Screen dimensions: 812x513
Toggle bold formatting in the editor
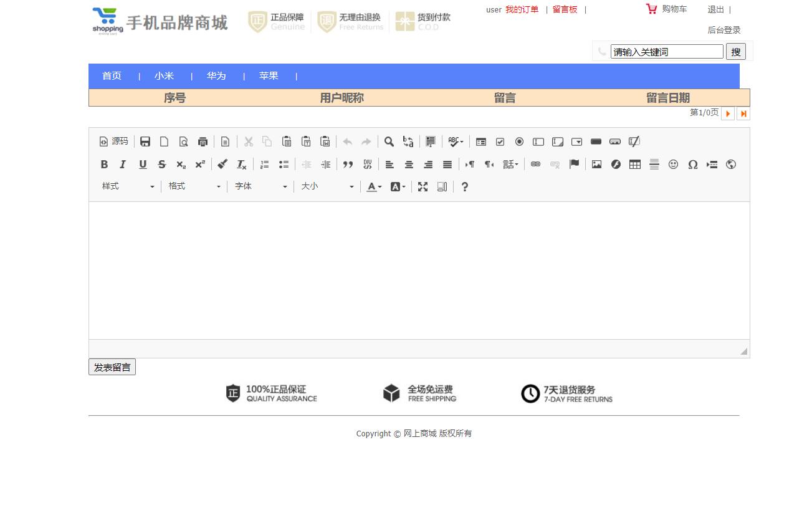coord(104,165)
